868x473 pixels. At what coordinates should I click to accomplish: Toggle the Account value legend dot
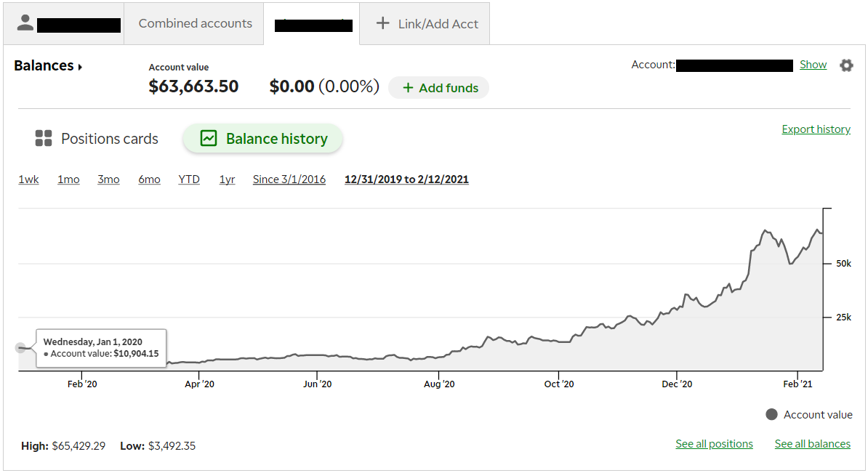pyautogui.click(x=771, y=414)
